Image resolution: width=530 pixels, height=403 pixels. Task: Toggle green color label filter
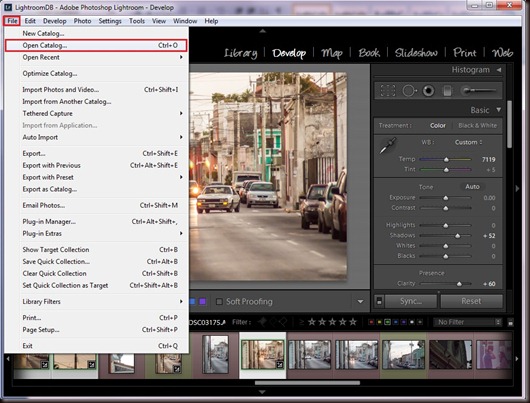pos(387,322)
